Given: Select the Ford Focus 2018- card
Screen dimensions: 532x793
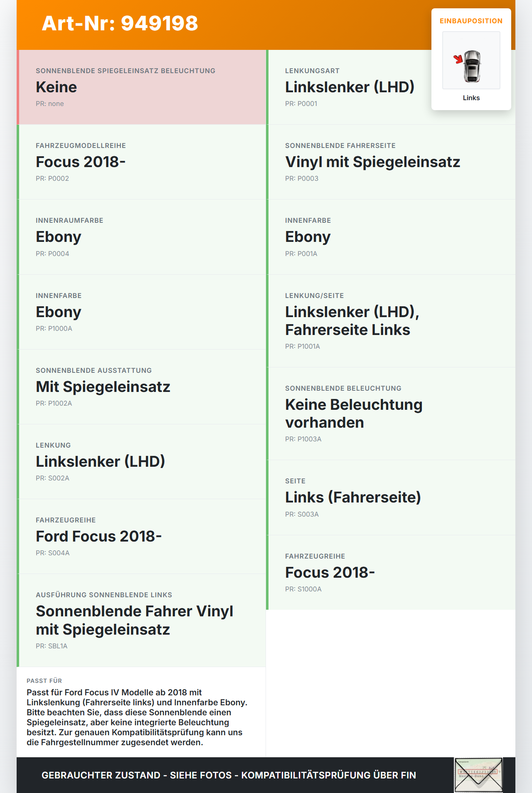Looking at the screenshot, I should [x=141, y=537].
